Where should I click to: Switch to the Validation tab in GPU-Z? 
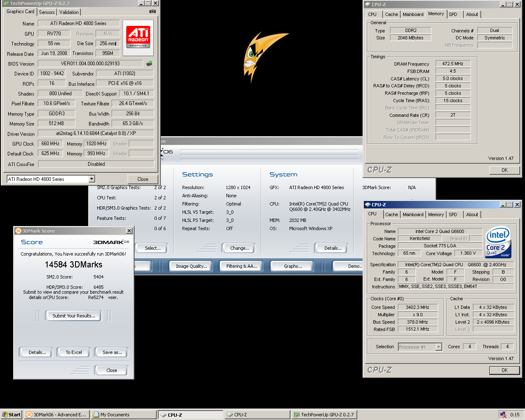point(69,12)
